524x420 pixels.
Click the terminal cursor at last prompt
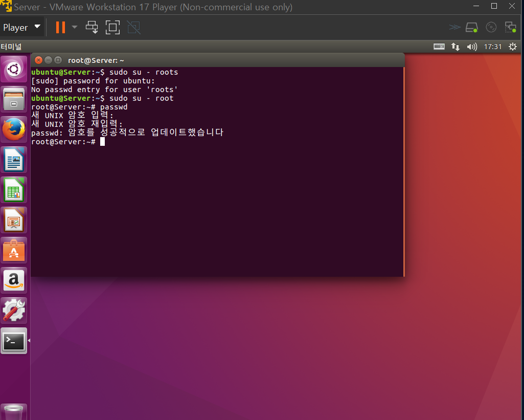point(103,142)
